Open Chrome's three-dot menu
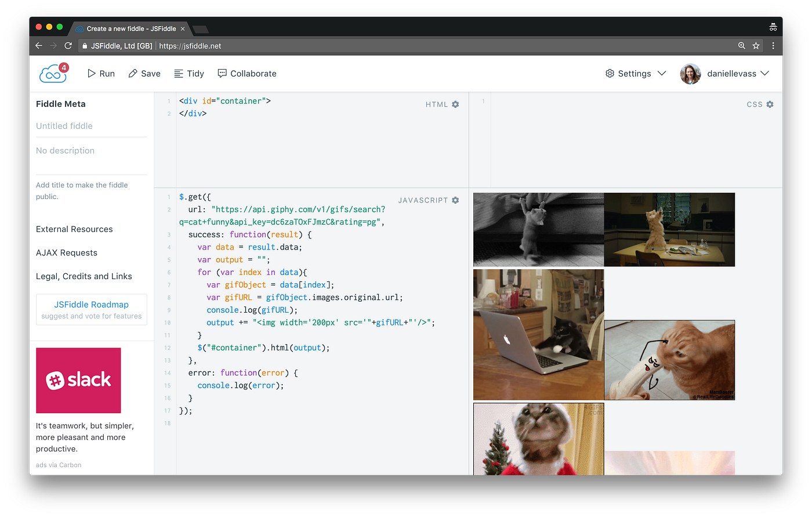 tap(773, 45)
